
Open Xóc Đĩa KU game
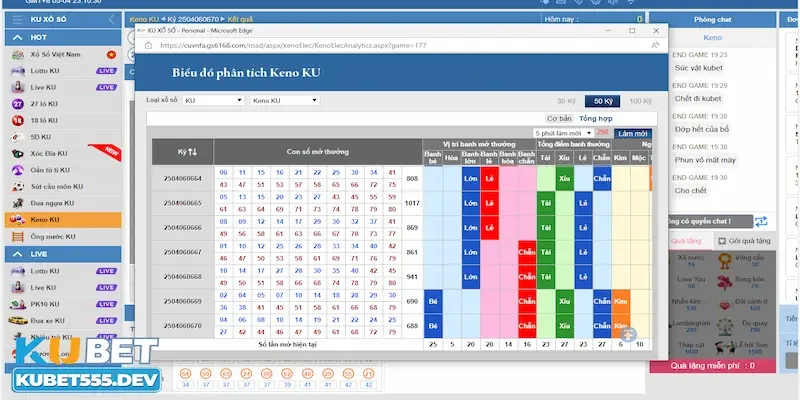coord(63,154)
